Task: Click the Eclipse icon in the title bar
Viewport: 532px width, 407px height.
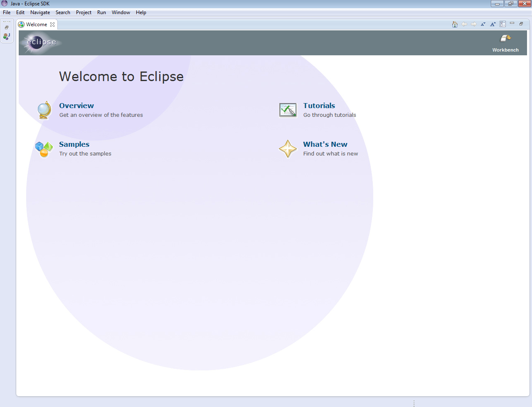Action: 5,4
